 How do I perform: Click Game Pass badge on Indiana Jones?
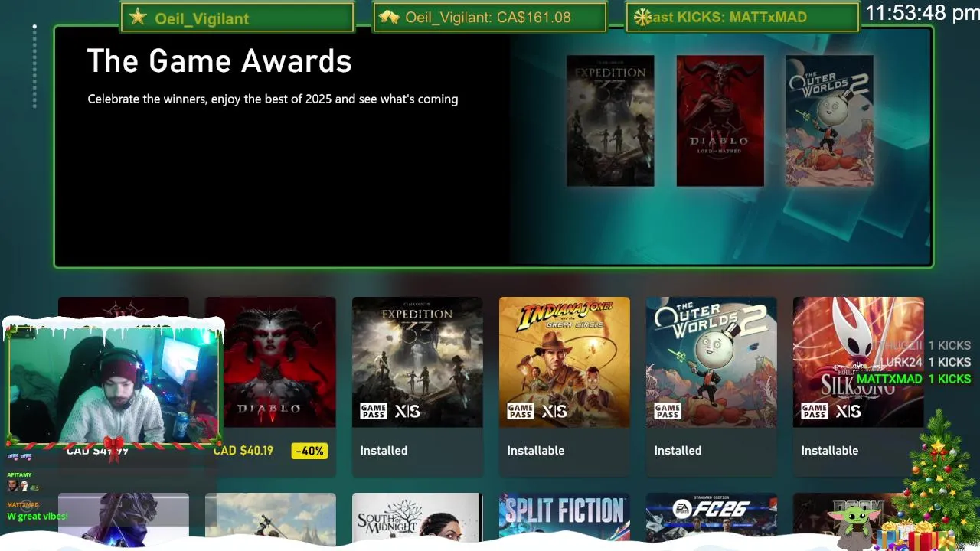(521, 412)
